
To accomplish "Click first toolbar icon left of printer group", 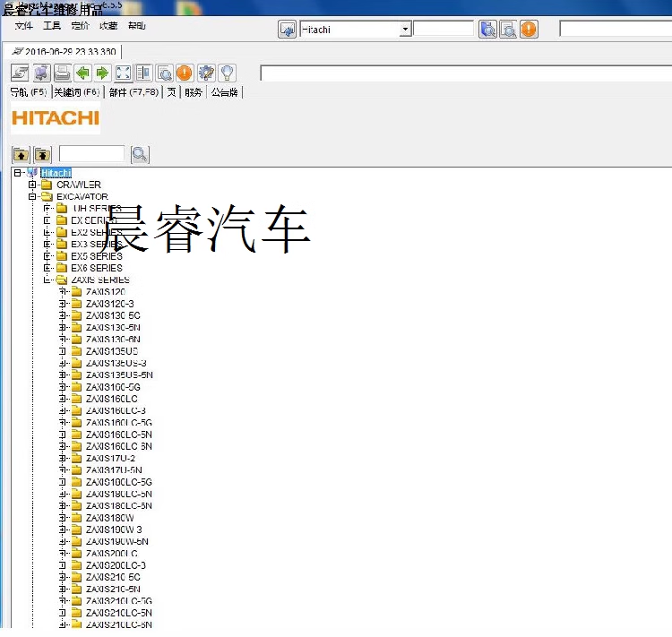I will point(20,73).
